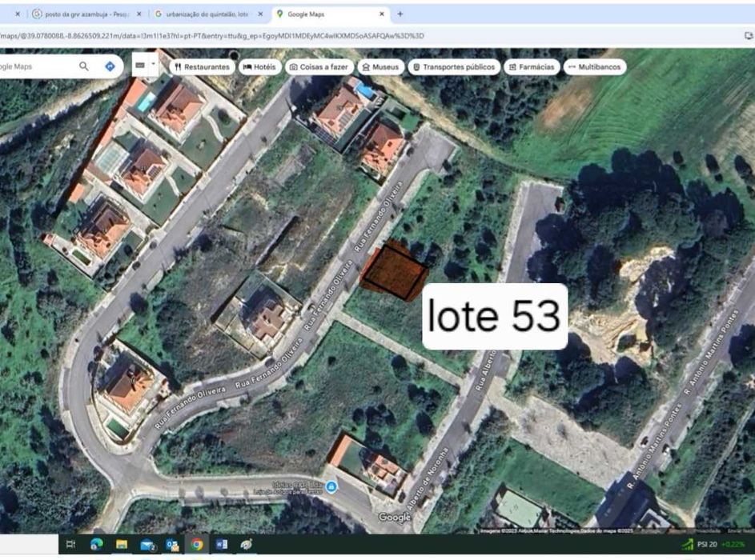Click the PSI 20 stock widget
The height and width of the screenshot is (560, 755).
tap(715, 545)
